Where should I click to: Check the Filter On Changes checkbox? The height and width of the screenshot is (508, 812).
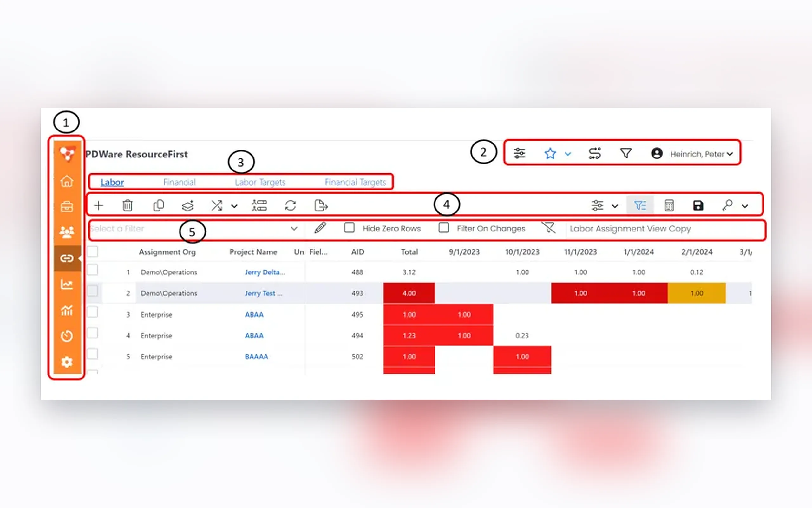coord(443,228)
